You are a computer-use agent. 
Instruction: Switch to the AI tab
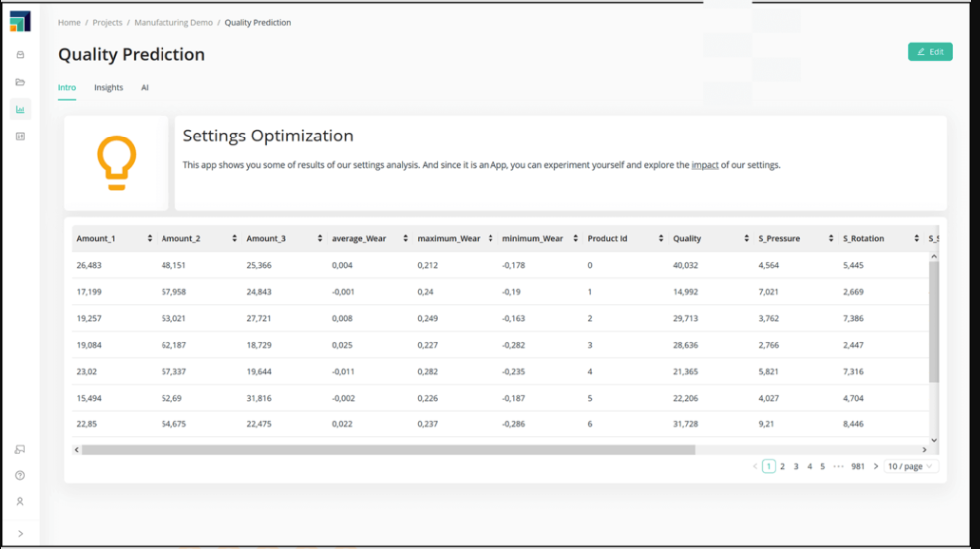tap(145, 88)
